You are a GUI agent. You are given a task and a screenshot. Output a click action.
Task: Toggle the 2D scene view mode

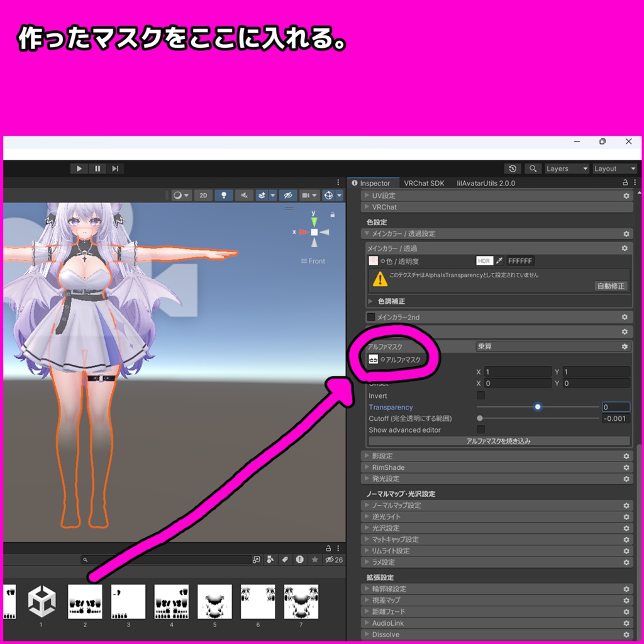point(203,196)
